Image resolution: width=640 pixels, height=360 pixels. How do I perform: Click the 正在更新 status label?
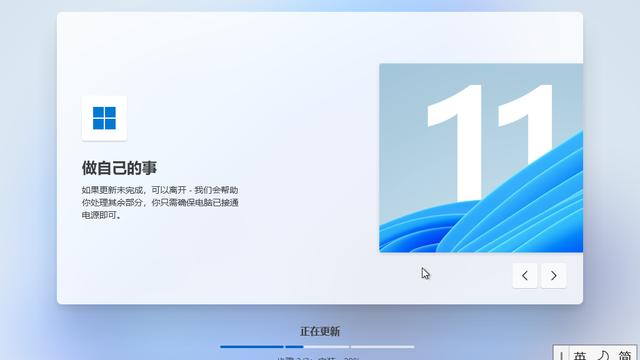[320, 331]
